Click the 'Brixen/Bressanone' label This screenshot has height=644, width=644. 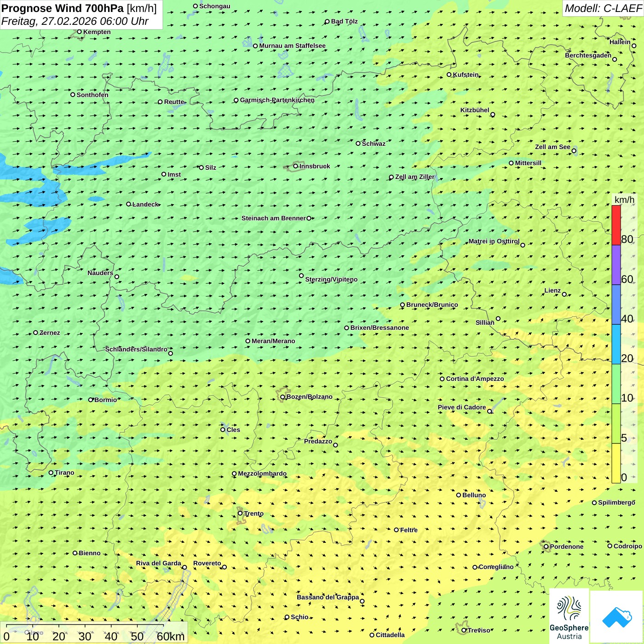click(x=379, y=328)
